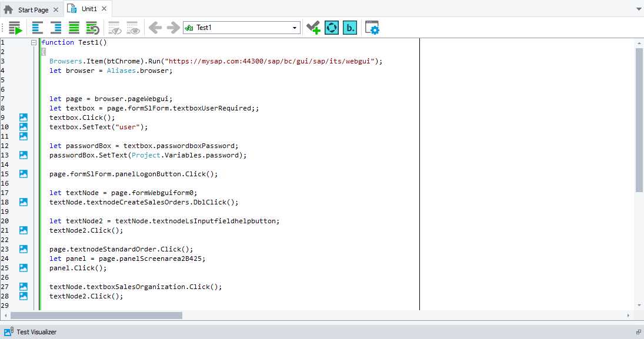Open the Test1 routine dropdown
This screenshot has width=644, height=339.
pyautogui.click(x=295, y=27)
